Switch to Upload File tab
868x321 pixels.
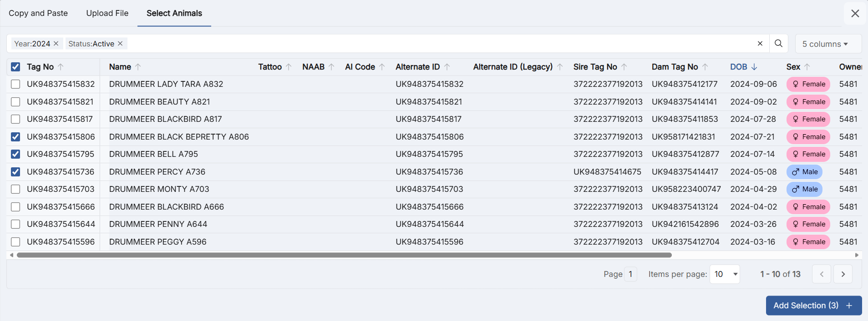click(107, 13)
